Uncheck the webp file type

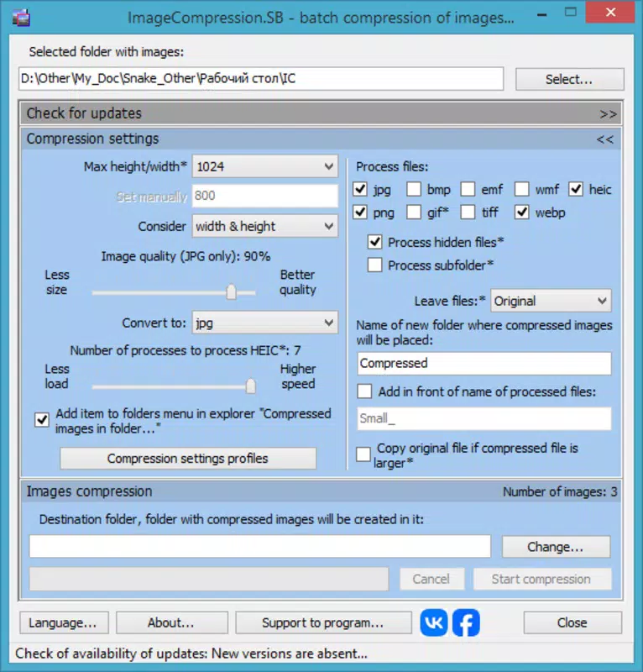click(522, 213)
